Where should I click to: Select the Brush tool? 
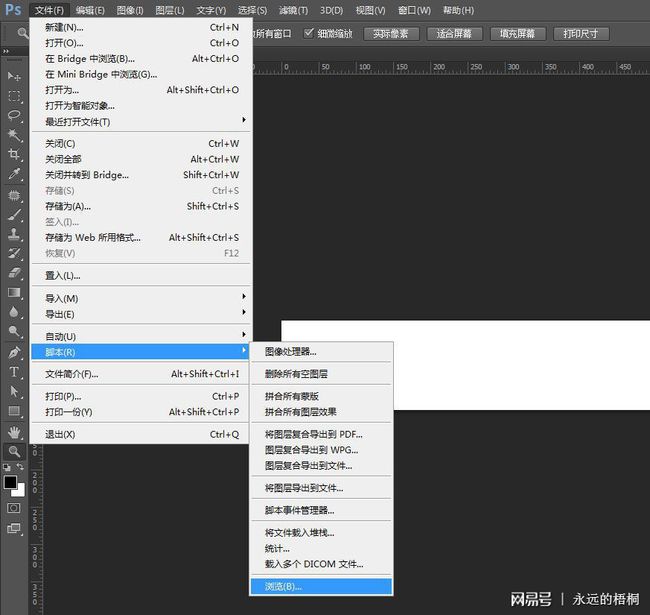(14, 215)
